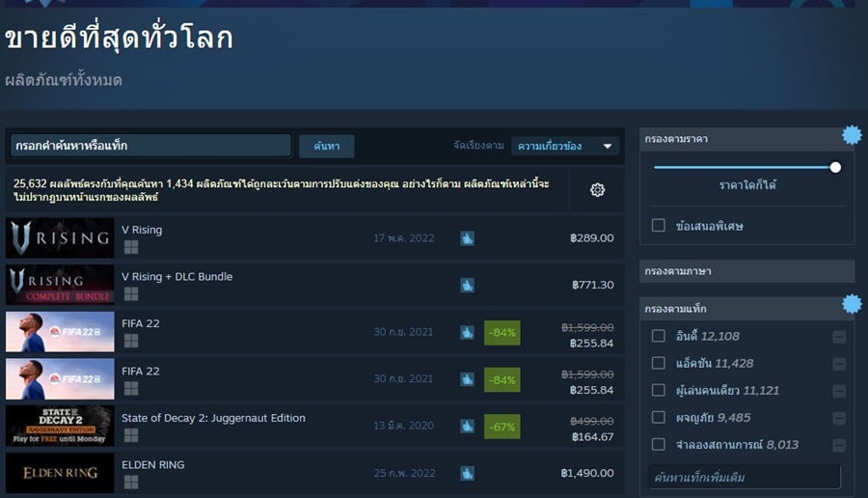
Task: Open the V Rising game title
Action: [x=142, y=230]
